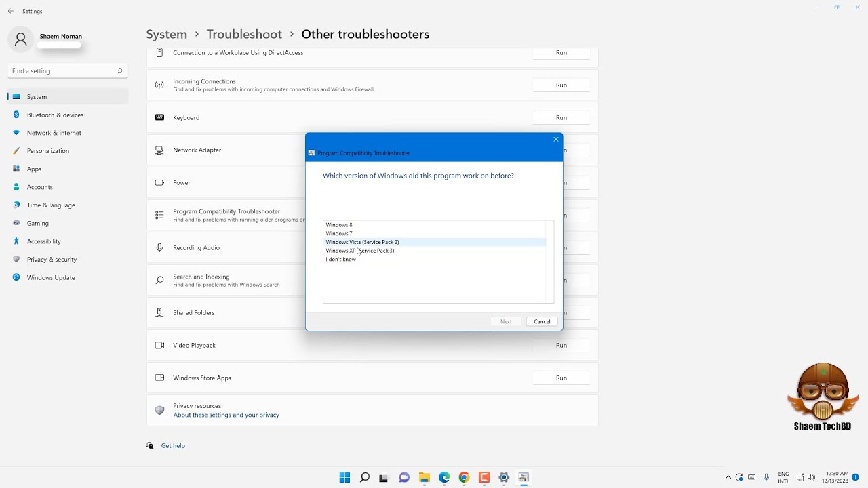This screenshot has width=868, height=488.
Task: Open the Windows Start menu
Action: tap(344, 477)
